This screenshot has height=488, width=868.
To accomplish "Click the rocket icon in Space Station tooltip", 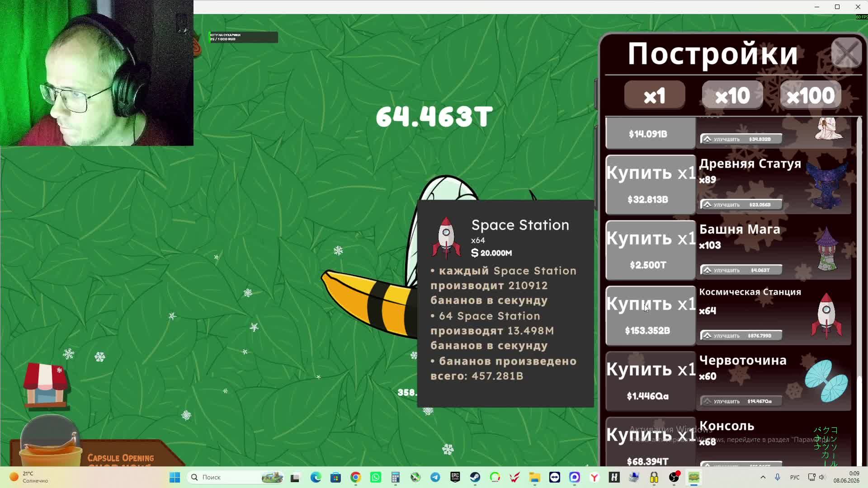I will coord(446,237).
